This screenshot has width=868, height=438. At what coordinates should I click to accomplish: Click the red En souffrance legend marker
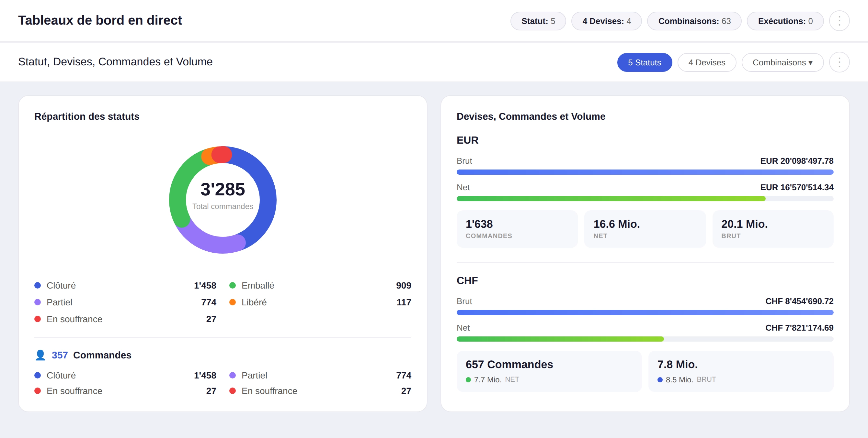point(37,319)
